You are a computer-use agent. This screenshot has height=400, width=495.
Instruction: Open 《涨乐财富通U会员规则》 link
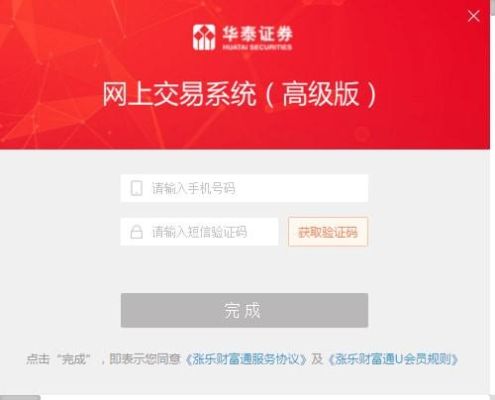click(393, 359)
